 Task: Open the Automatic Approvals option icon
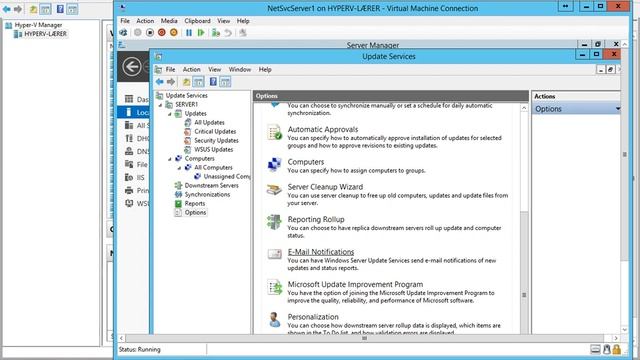[x=274, y=133]
